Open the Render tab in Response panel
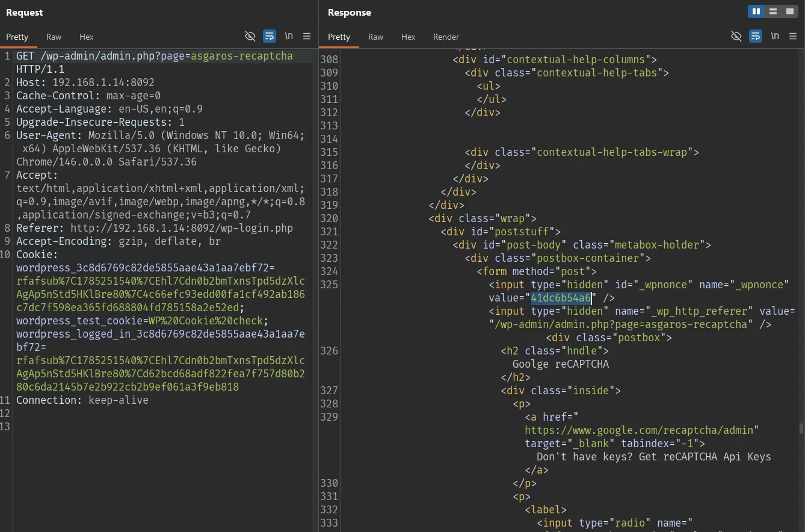 (x=446, y=37)
